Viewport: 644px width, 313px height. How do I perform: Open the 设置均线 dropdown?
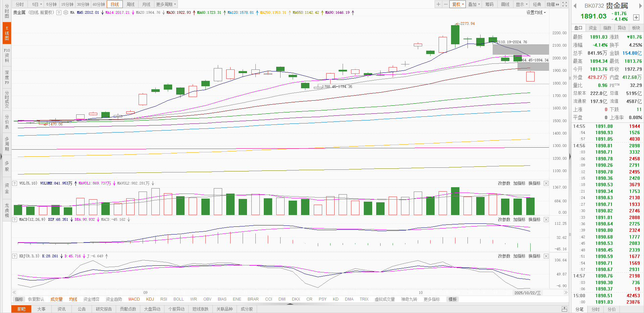536,12
